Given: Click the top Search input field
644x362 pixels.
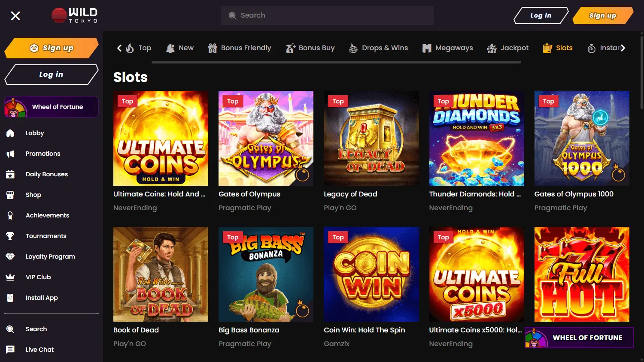Looking at the screenshot, I should click(327, 15).
